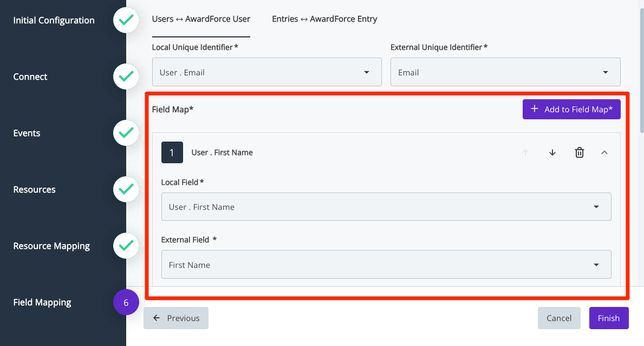Switch to Entries ↔ AwardForce Entry tab

(324, 19)
